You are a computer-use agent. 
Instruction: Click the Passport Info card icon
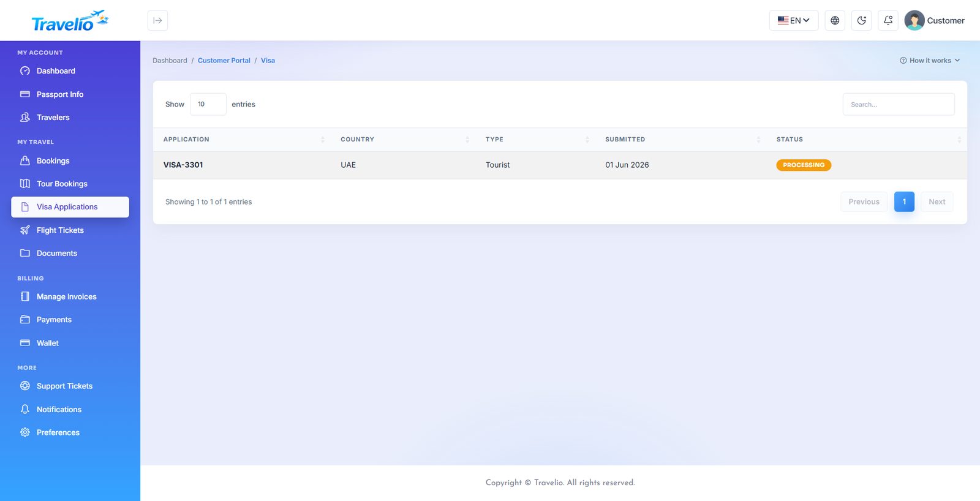coord(25,94)
